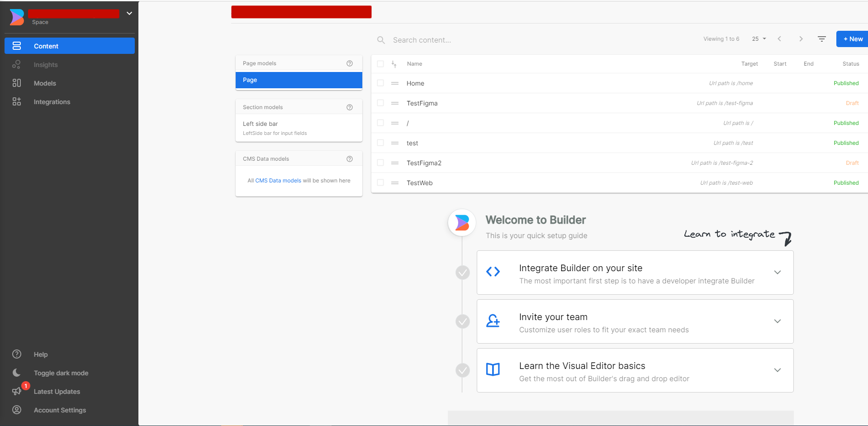The height and width of the screenshot is (426, 868).
Task: Open the TestFigma2 content entry
Action: (x=424, y=163)
